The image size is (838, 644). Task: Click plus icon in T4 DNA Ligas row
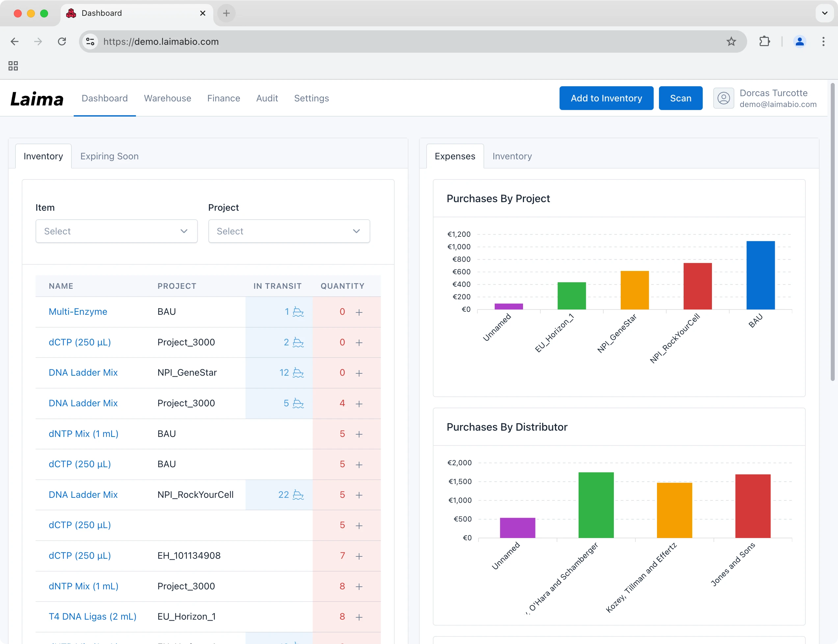(359, 617)
